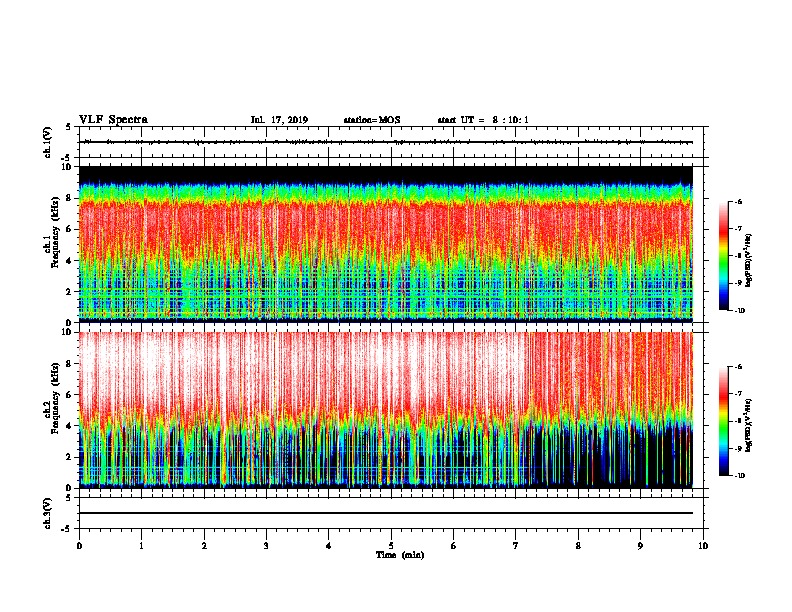Viewport: 792px width, 612px height.
Task: Click the ch.1 spectrogram panel
Action: [386, 244]
